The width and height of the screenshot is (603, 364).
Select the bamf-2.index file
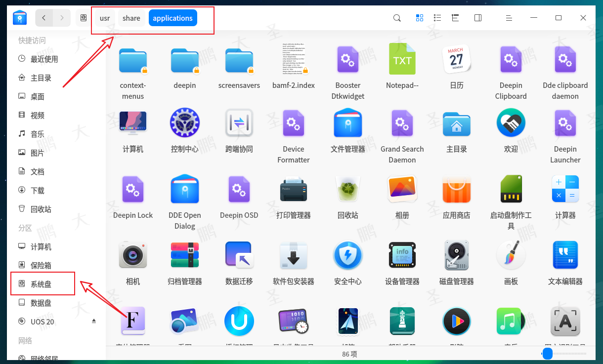coord(294,59)
